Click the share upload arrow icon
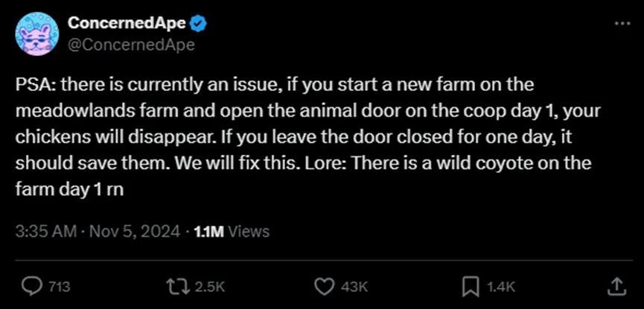The width and height of the screenshot is (644, 309). [616, 286]
